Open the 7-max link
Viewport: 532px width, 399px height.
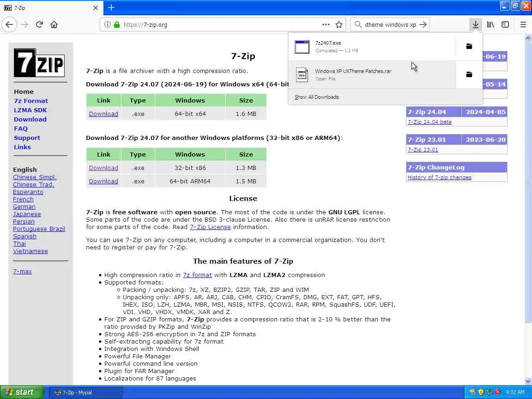click(x=22, y=272)
